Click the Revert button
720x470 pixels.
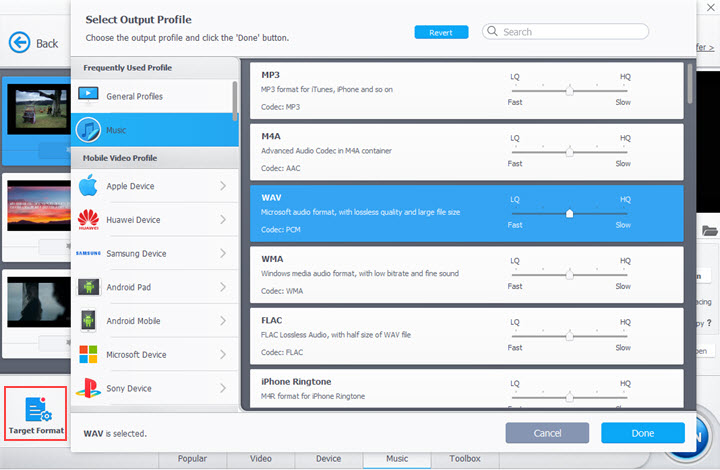coord(441,32)
